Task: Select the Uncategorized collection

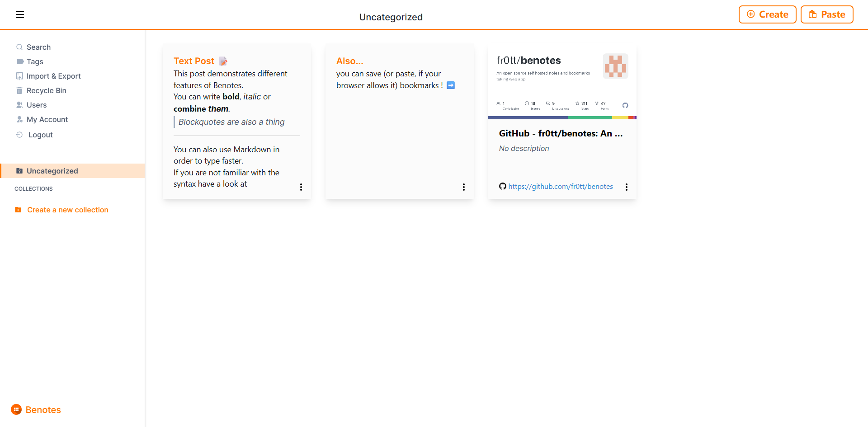Action: tap(73, 171)
